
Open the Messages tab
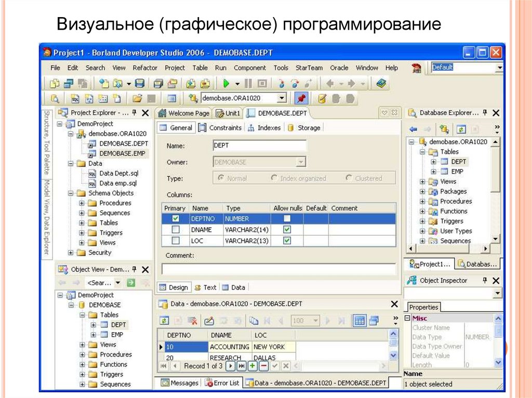(x=179, y=383)
